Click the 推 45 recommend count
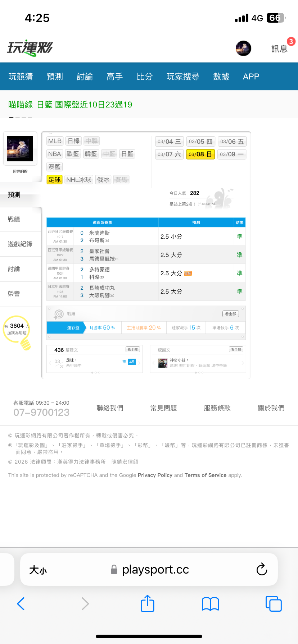Image resolution: width=298 pixels, height=644 pixels. coord(129,362)
